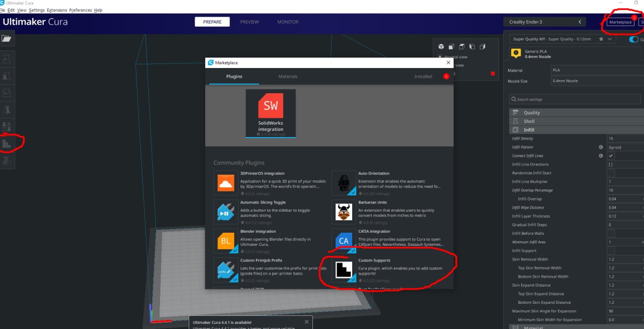Collapse the Infill settings section
The width and height of the screenshot is (644, 329).
point(577,130)
